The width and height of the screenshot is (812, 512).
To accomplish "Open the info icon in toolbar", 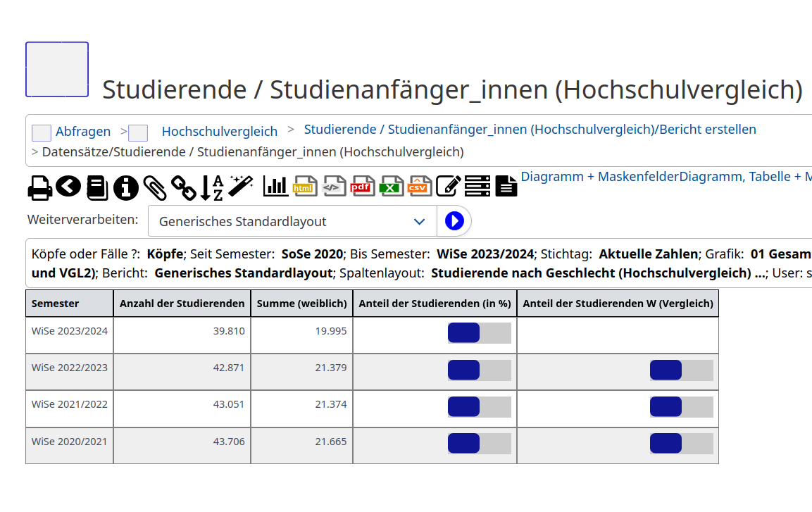I will click(x=126, y=187).
